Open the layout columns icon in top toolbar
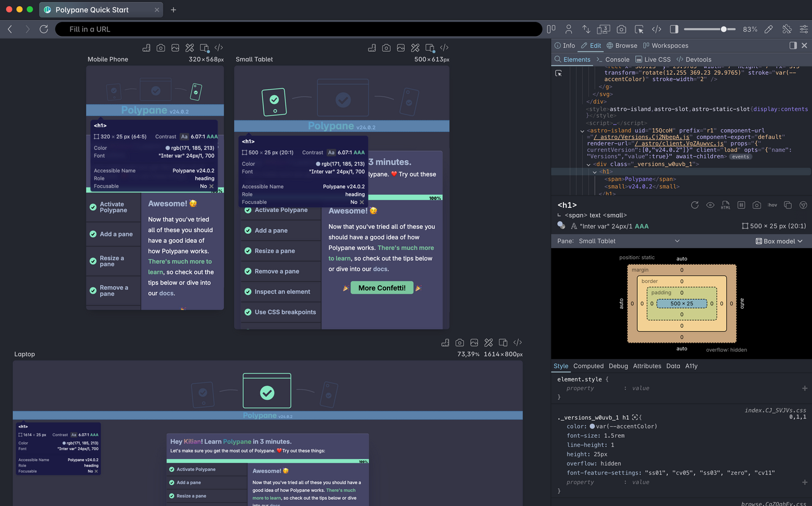 coord(551,29)
